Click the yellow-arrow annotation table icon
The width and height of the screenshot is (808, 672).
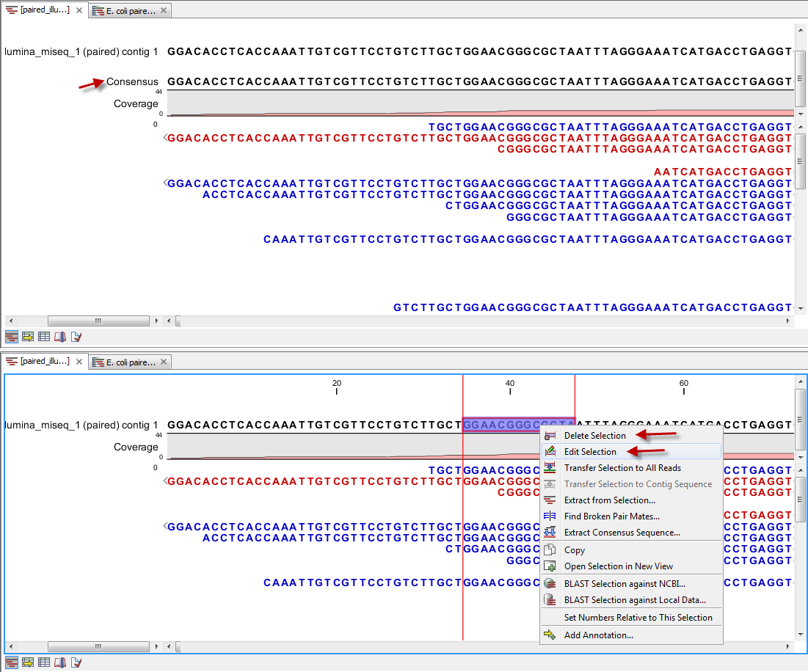(x=27, y=336)
